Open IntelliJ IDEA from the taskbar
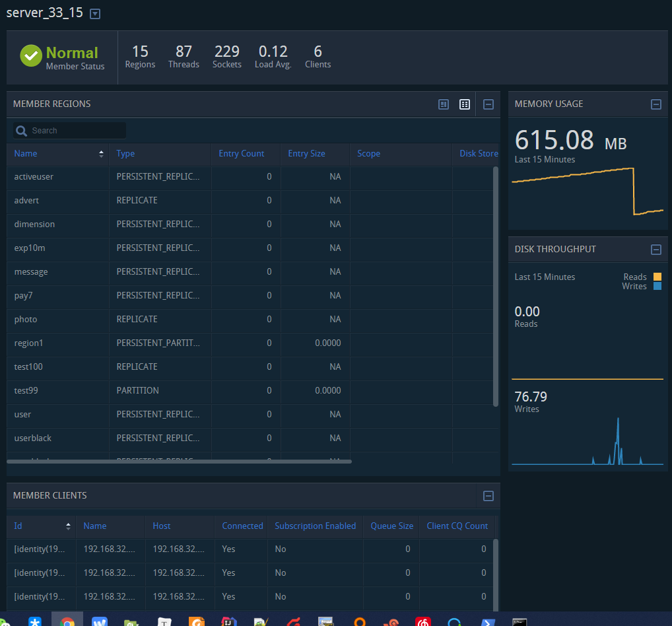The height and width of the screenshot is (626, 672). (x=229, y=621)
